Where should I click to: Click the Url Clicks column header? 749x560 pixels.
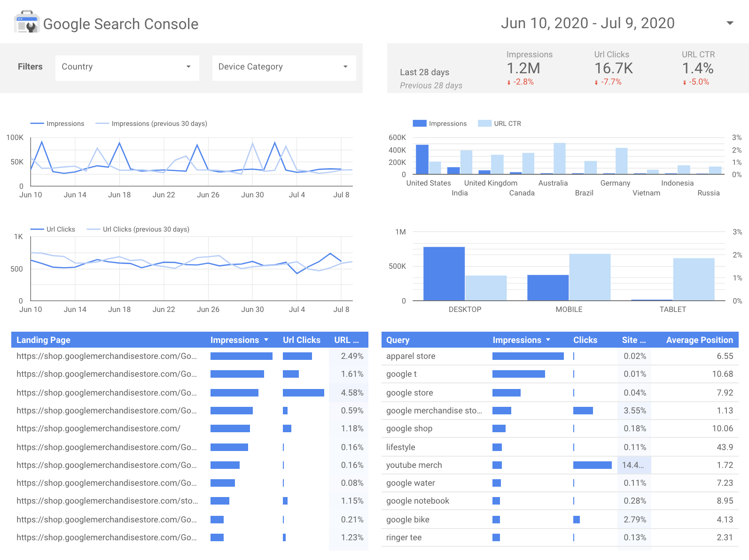tap(302, 340)
